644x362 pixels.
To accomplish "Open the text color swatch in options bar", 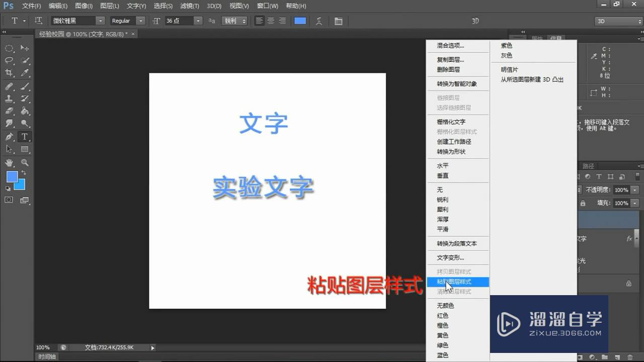I will tap(300, 21).
